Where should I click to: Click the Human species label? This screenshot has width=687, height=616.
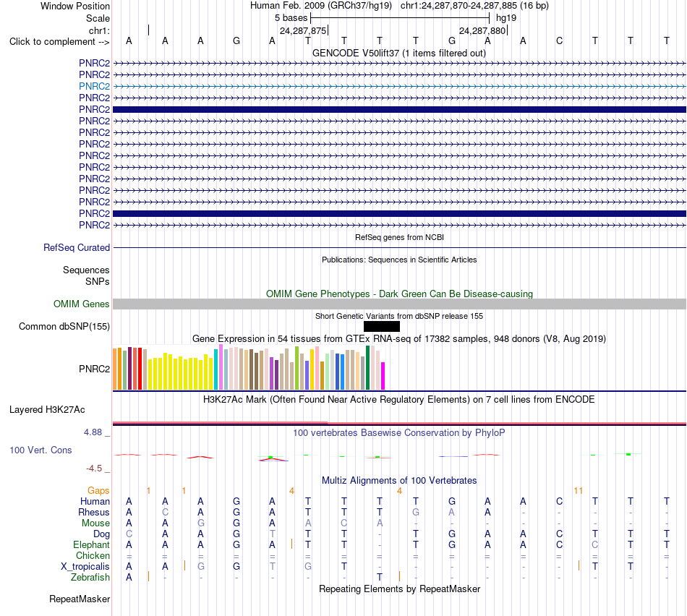coord(95,501)
